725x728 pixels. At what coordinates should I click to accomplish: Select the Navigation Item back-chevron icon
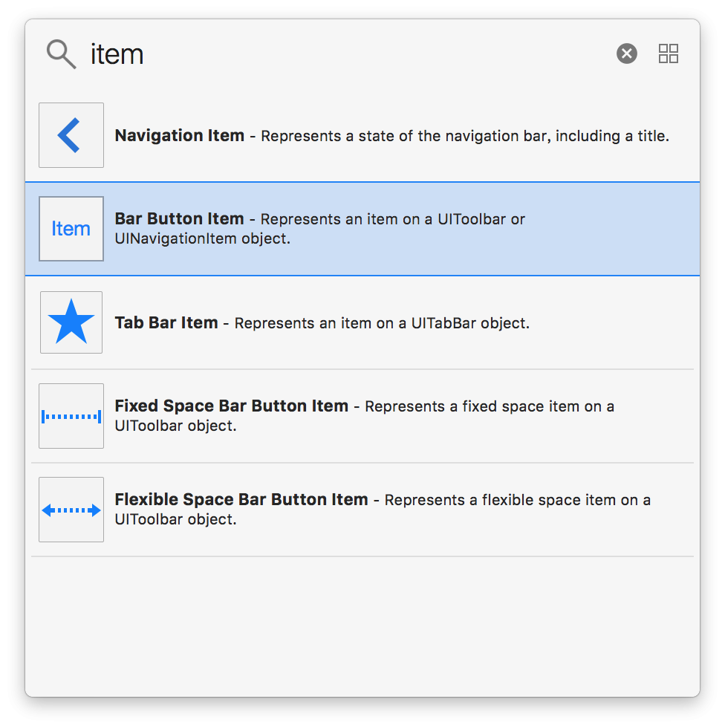(71, 135)
